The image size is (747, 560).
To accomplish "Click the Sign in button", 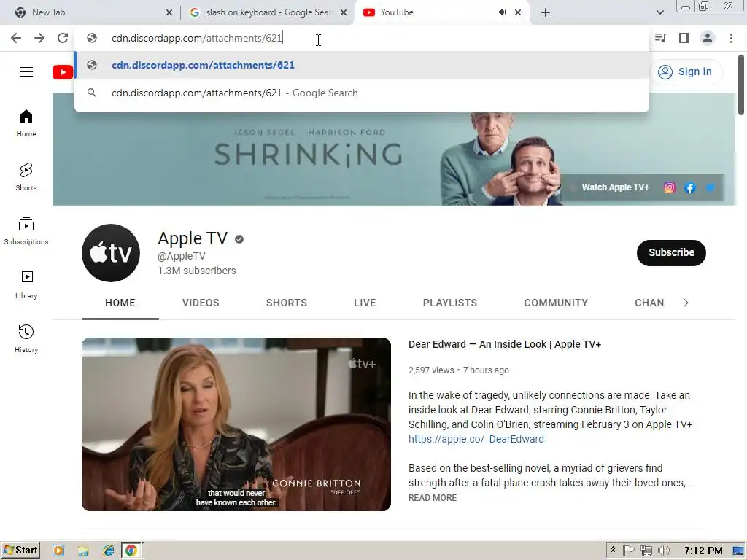I will click(686, 72).
